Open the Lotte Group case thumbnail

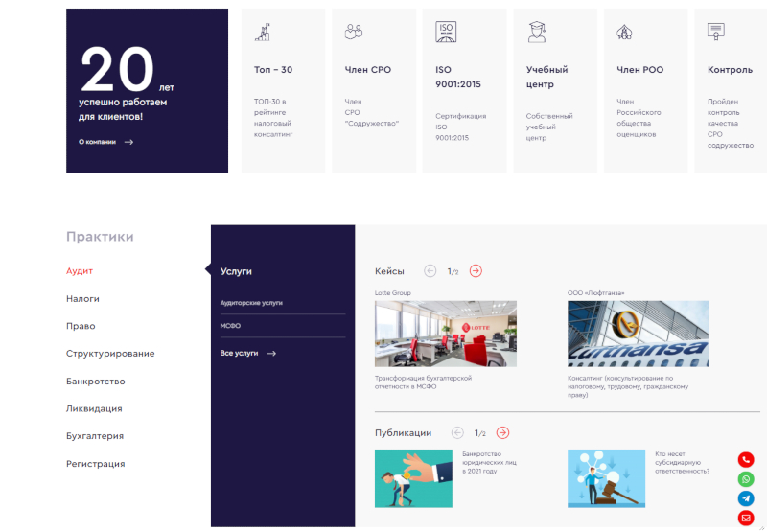point(445,334)
